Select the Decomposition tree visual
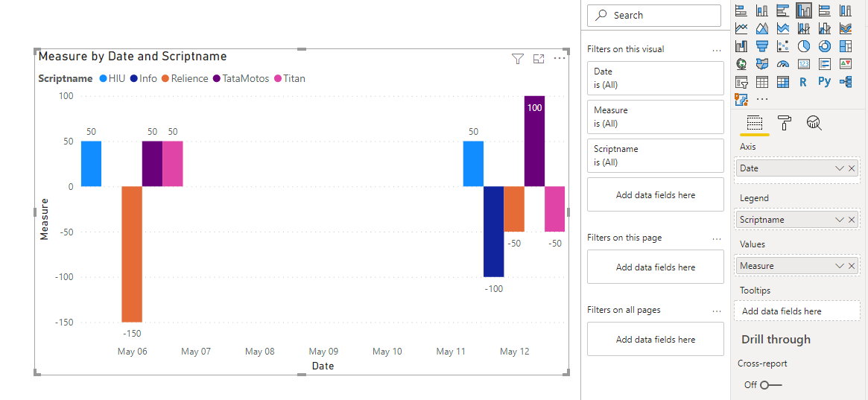 pos(846,83)
